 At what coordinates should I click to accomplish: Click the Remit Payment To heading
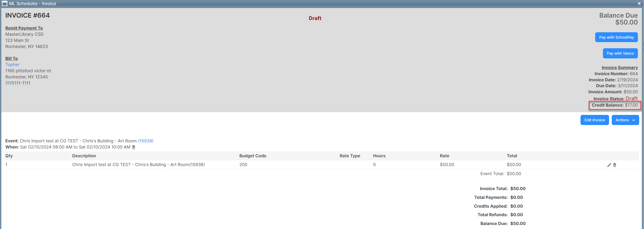click(x=24, y=28)
